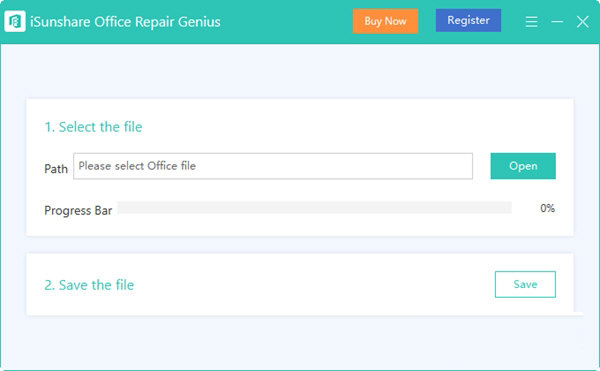
Task: Open the hamburger menu icon
Action: (531, 21)
